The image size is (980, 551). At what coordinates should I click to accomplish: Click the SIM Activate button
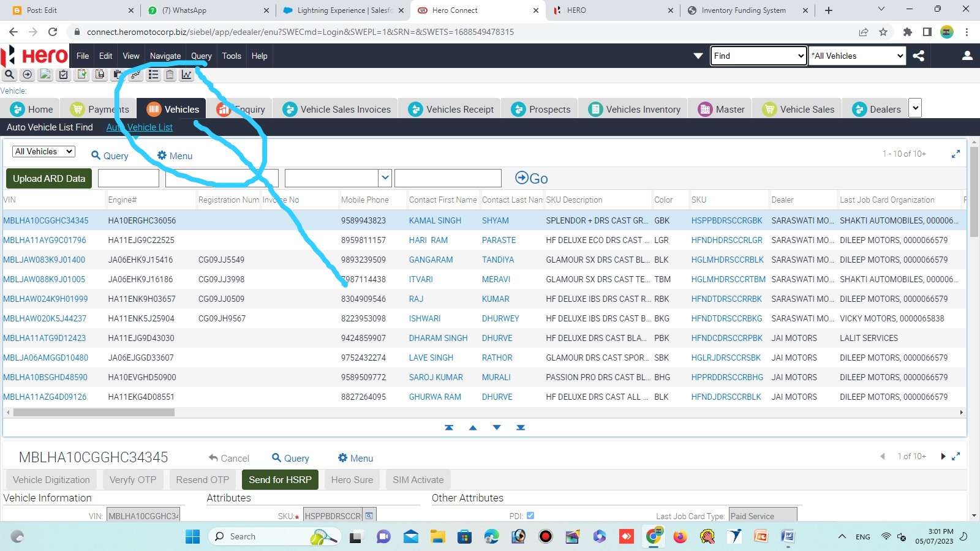coord(418,479)
